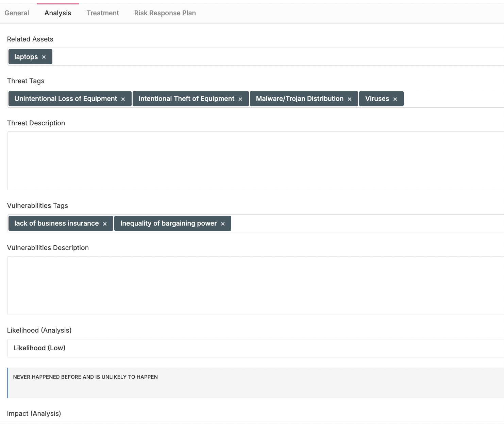
Task: Delete the Malware/Trojan Distribution tag
Action: [350, 99]
